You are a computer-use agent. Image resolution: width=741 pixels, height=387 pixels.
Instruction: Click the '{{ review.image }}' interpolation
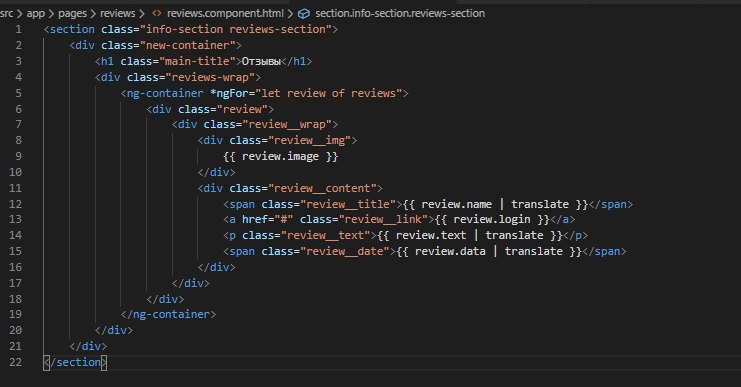pyautogui.click(x=281, y=156)
